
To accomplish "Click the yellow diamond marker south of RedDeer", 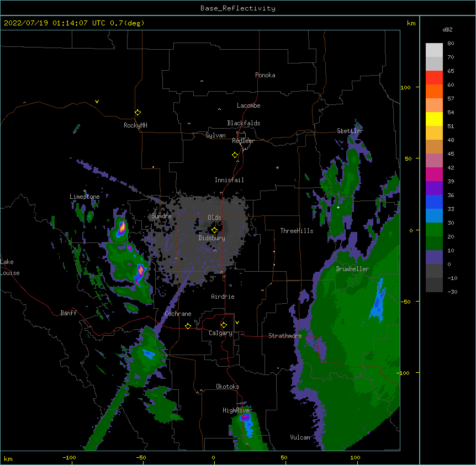I will (x=235, y=155).
